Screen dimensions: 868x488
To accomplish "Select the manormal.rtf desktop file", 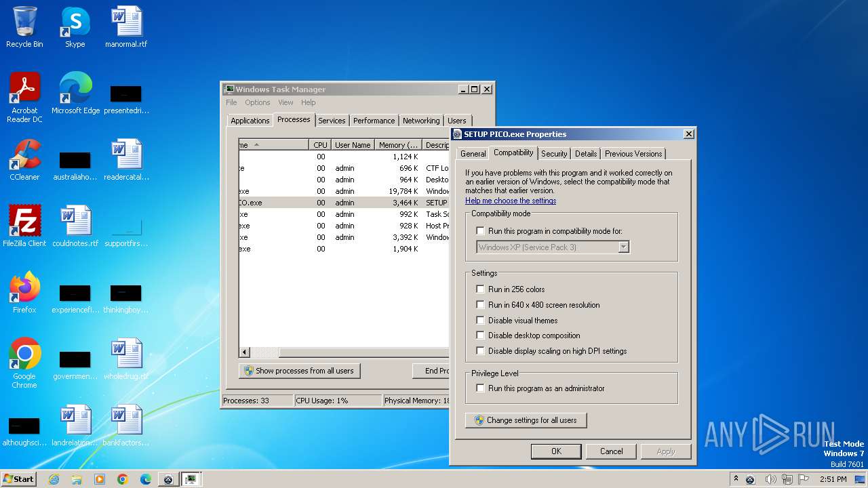I will pyautogui.click(x=126, y=27).
